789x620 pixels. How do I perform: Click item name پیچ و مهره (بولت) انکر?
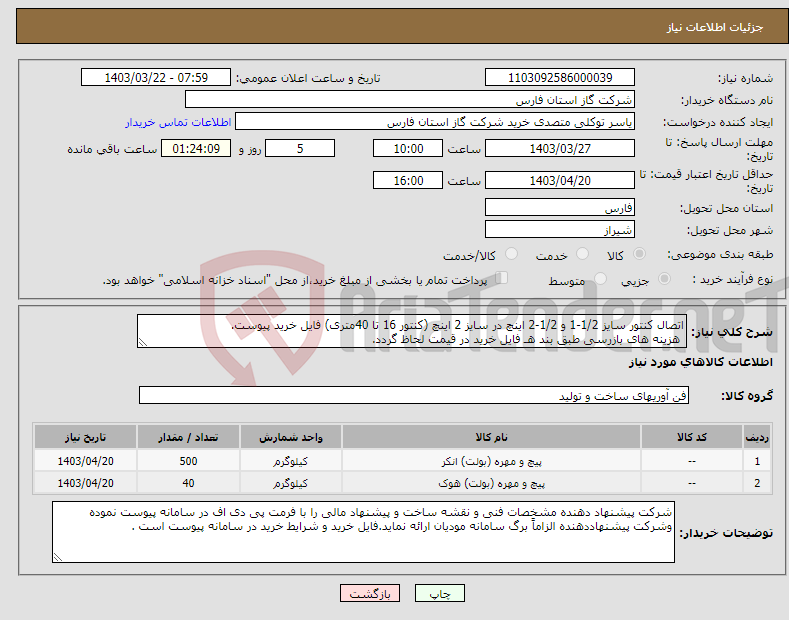click(491, 461)
